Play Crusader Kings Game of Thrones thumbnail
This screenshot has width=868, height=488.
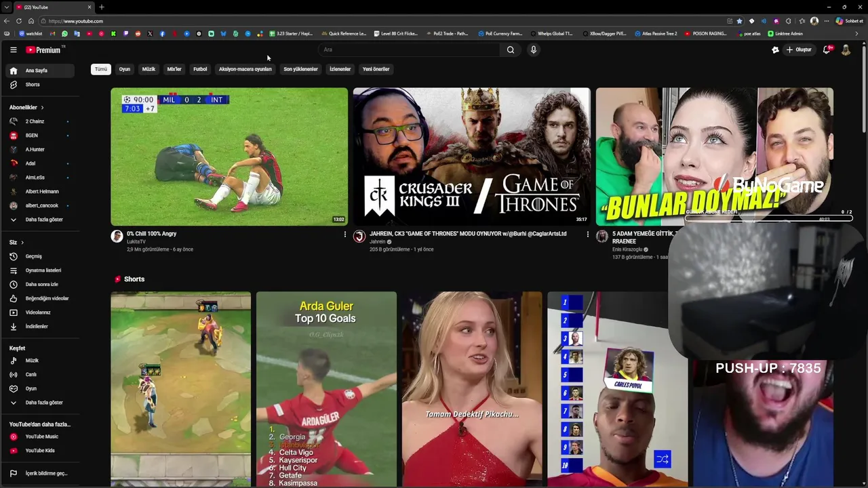click(x=471, y=157)
